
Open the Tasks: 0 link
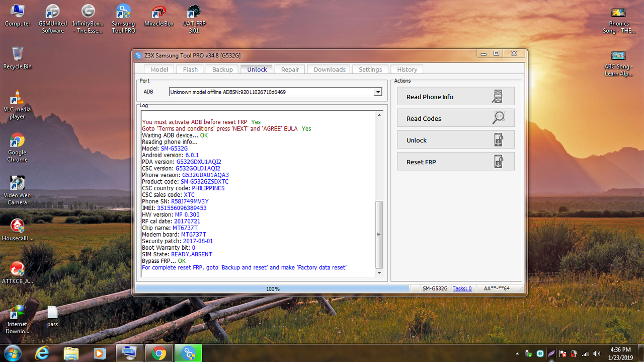pos(462,288)
